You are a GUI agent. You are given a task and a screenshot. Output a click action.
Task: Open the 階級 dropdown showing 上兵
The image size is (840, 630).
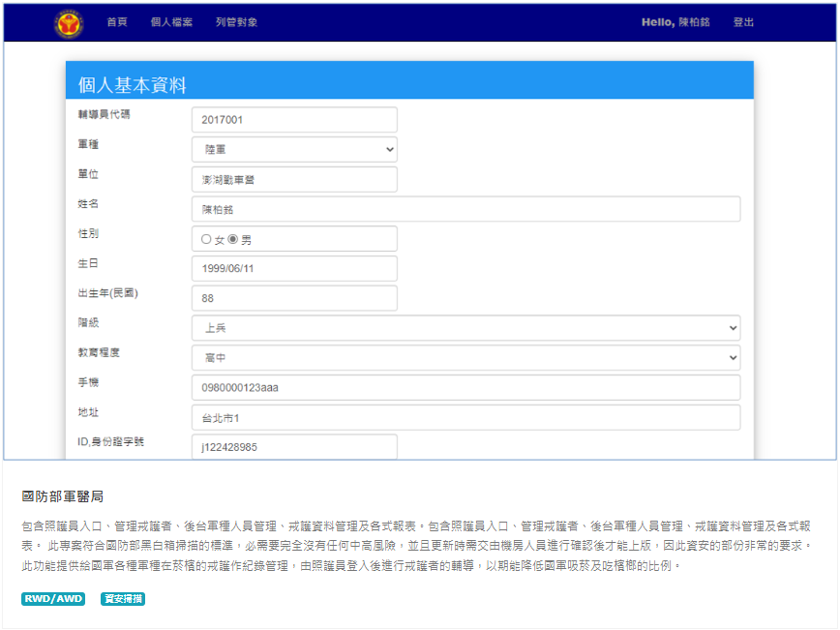[x=465, y=328]
